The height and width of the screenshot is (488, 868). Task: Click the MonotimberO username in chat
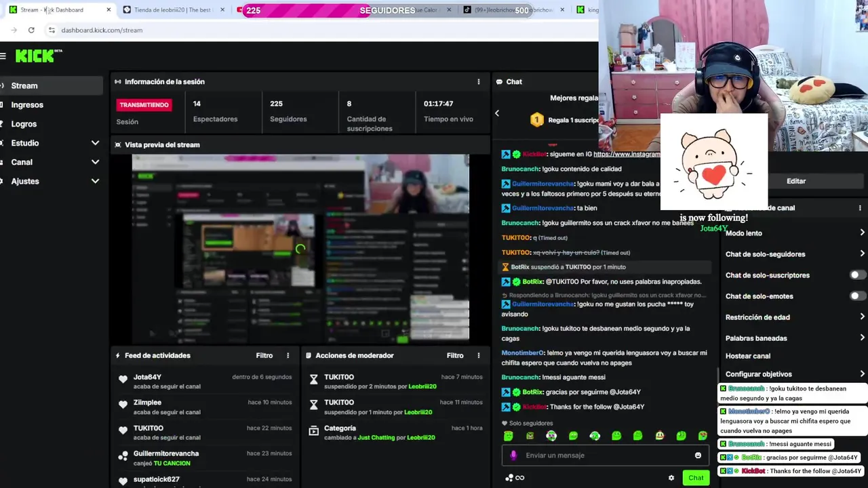click(523, 353)
